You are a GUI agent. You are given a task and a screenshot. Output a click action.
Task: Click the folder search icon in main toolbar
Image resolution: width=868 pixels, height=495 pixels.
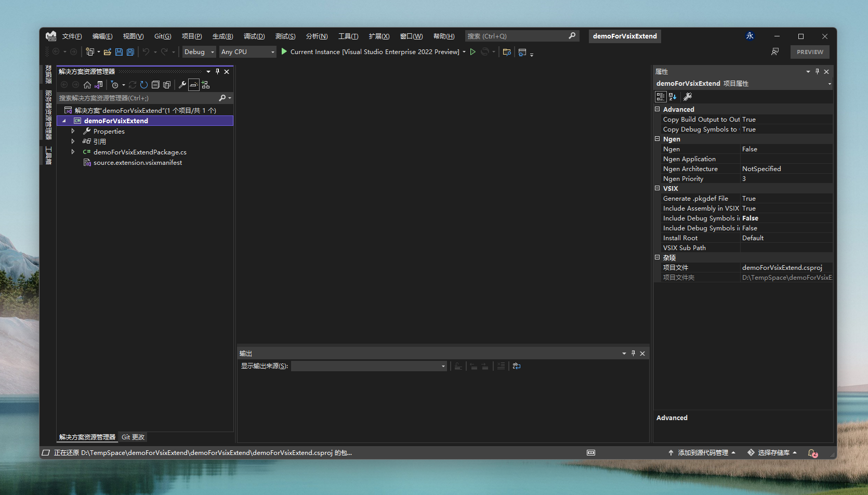(x=507, y=52)
